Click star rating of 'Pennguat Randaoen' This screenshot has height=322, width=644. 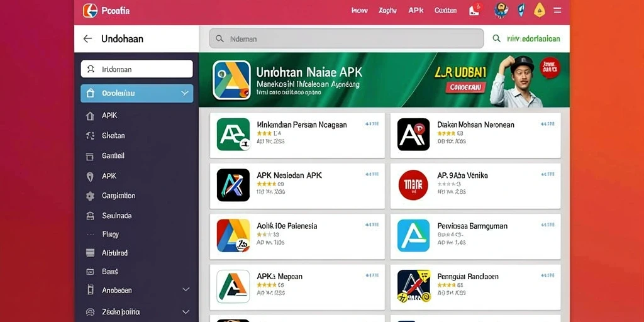[x=447, y=285]
